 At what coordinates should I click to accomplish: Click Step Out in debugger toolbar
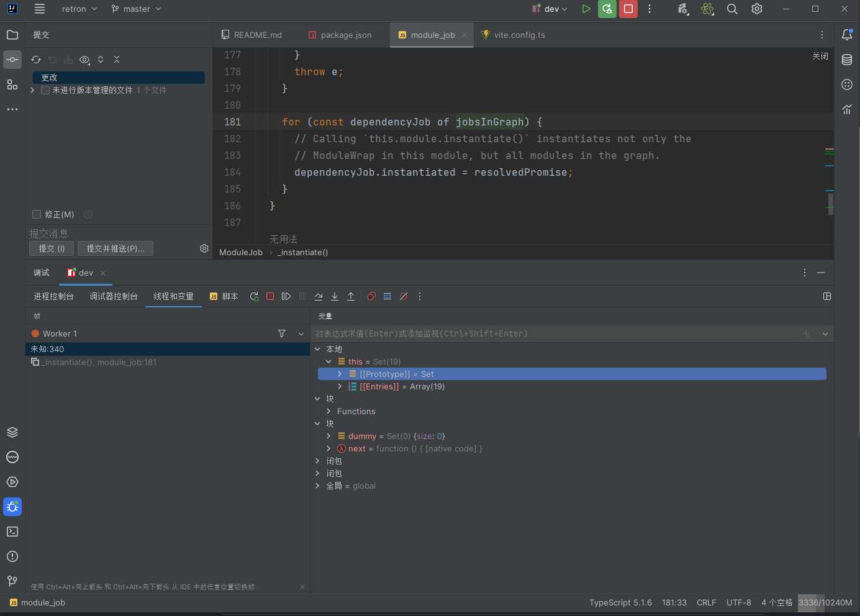351,296
